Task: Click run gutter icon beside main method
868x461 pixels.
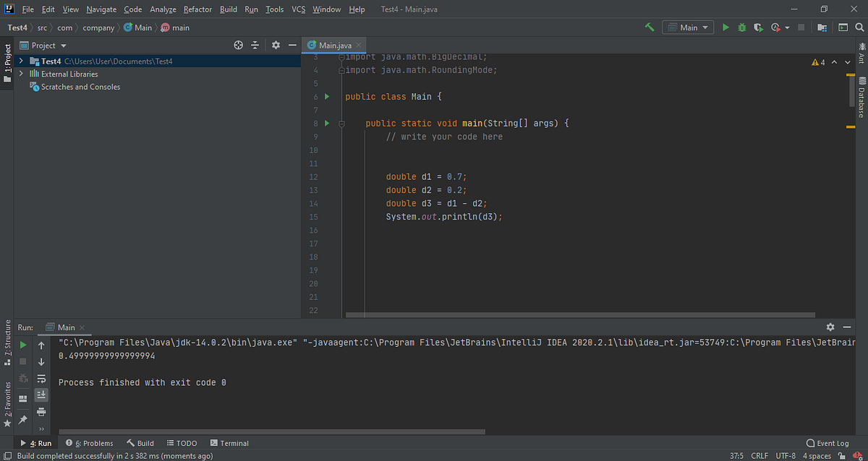Action: click(x=327, y=124)
